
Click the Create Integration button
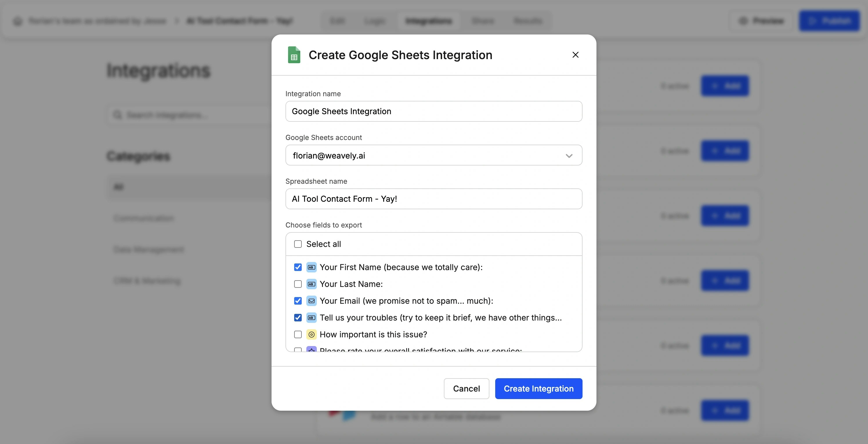(538, 388)
